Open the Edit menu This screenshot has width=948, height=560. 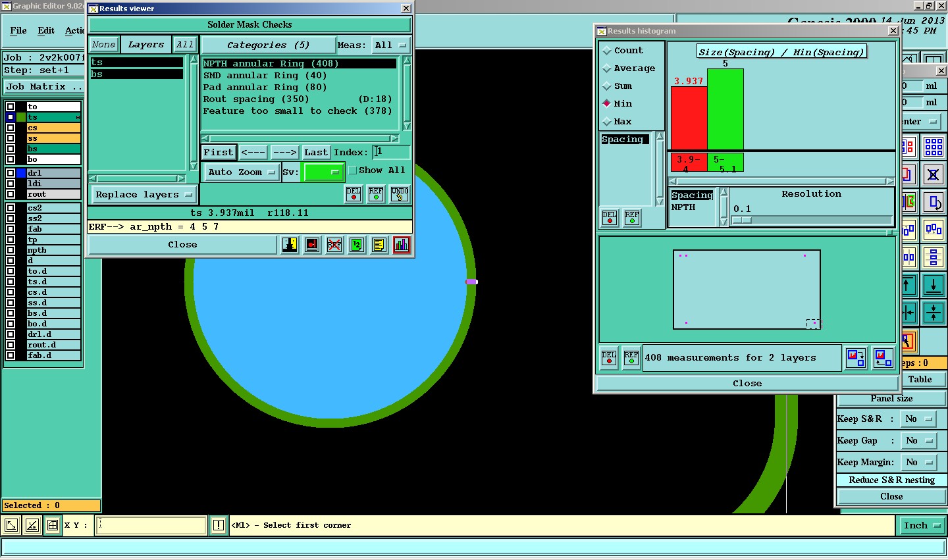point(46,30)
